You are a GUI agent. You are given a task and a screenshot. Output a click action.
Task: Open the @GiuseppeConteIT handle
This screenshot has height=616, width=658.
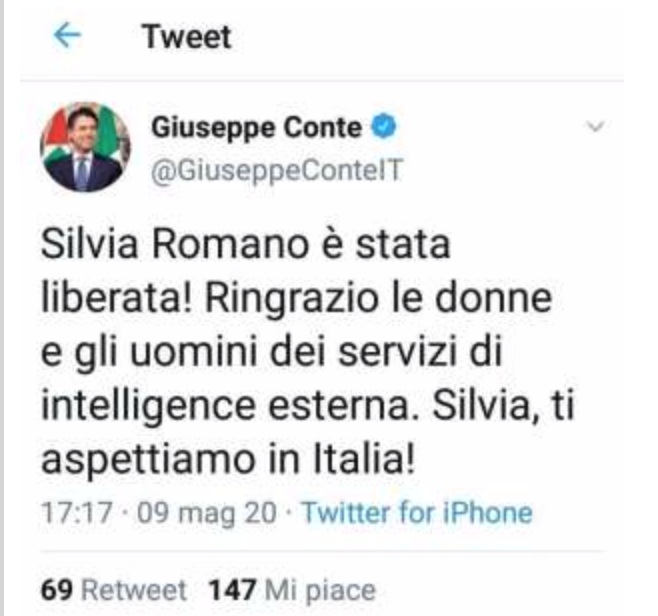(277, 171)
